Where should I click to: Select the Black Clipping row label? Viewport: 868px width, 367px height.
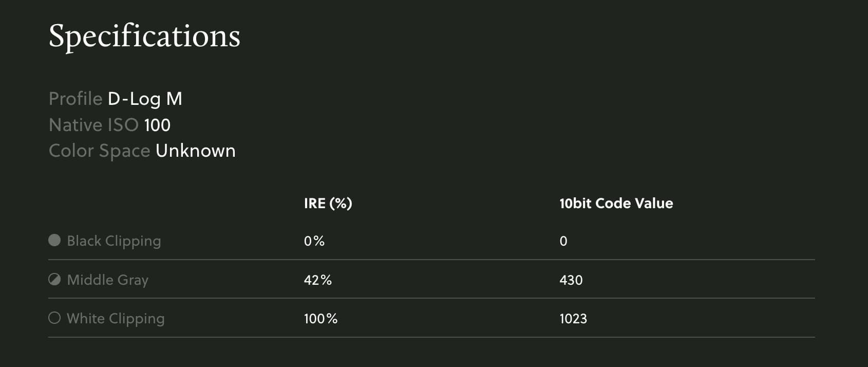[114, 241]
